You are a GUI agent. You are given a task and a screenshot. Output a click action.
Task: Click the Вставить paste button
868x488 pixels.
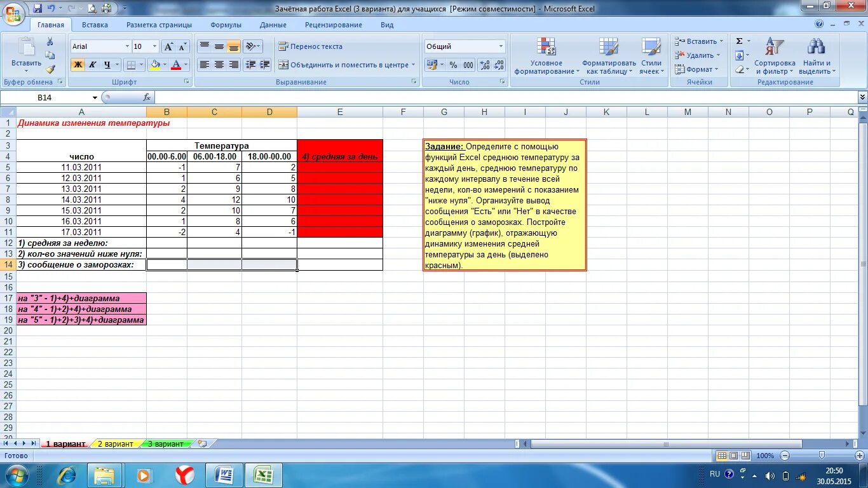tap(26, 53)
